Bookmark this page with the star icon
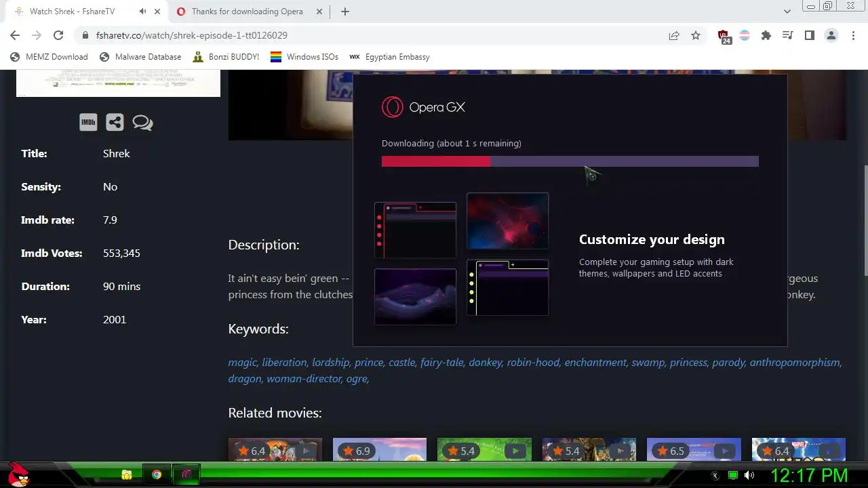Screen dimensions: 868x488 [x=696, y=35]
